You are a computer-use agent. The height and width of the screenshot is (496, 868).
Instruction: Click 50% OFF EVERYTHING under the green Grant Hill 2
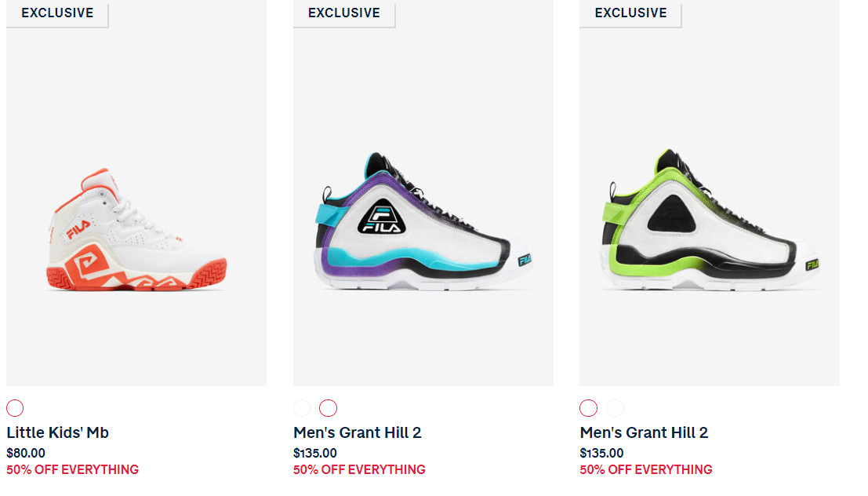coord(646,470)
